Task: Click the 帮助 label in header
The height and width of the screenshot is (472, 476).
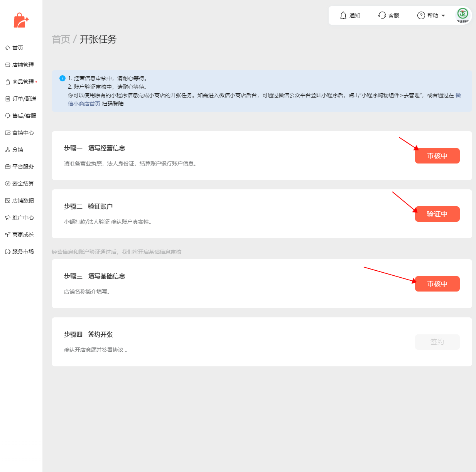Action: point(433,15)
